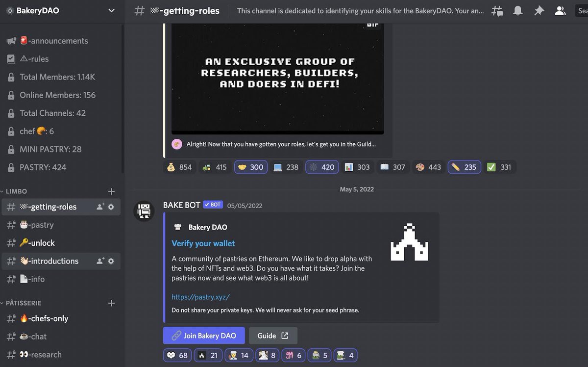The height and width of the screenshot is (367, 588).
Task: Open the chefs-only channel
Action: coord(61,318)
